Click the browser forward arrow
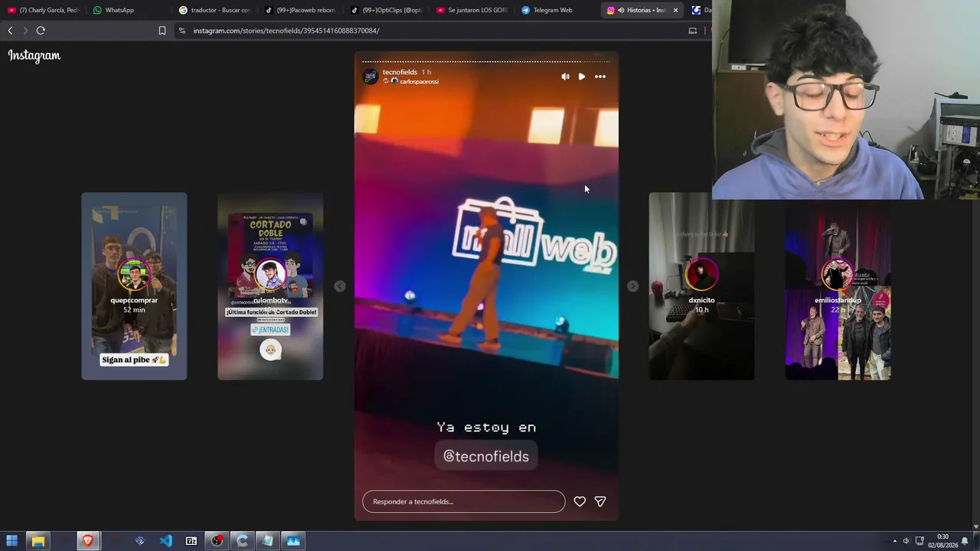Image resolution: width=980 pixels, height=551 pixels. tap(24, 31)
